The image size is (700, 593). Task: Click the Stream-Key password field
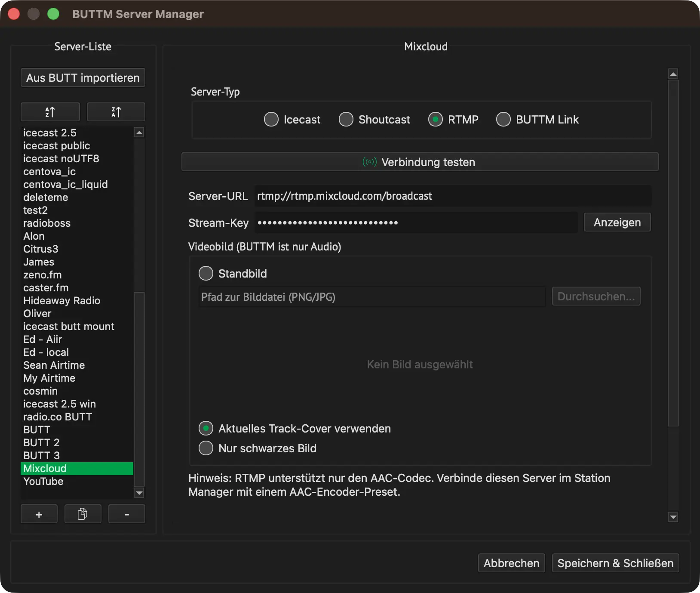[x=416, y=222]
